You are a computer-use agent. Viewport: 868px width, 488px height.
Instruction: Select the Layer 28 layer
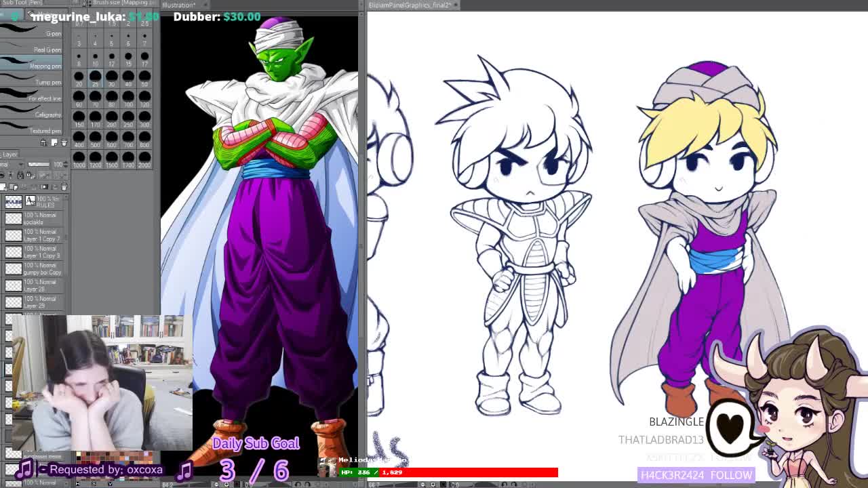coord(34,285)
